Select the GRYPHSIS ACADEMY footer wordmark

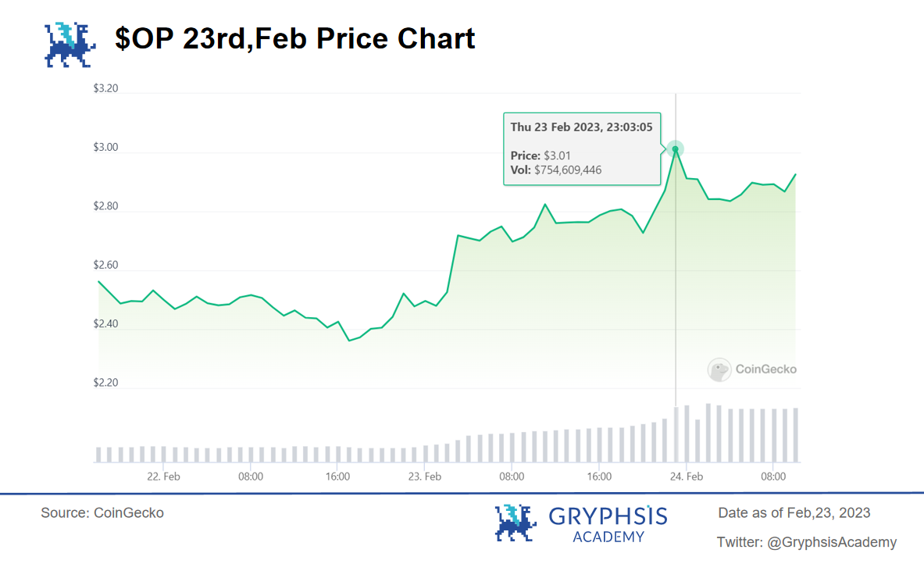point(608,524)
